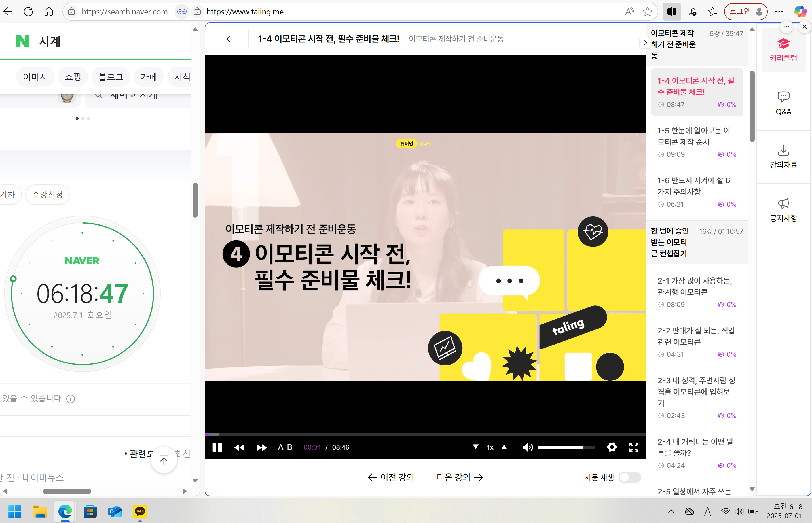Open video player settings gear

pyautogui.click(x=612, y=447)
